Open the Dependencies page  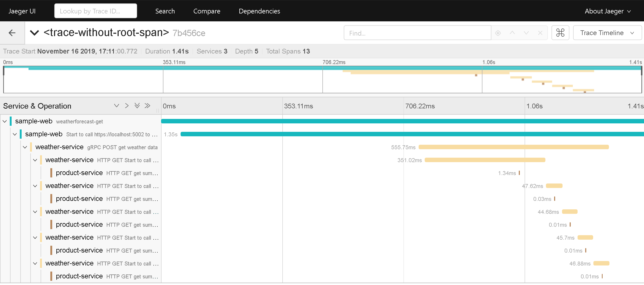[259, 11]
